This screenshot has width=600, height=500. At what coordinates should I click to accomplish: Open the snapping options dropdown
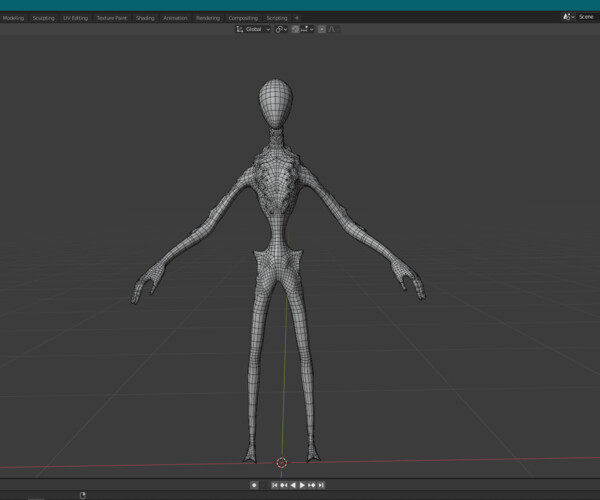click(x=310, y=29)
